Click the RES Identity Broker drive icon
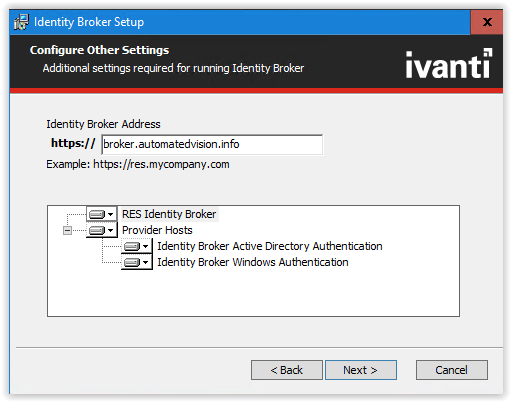This screenshot has width=511, height=402. (x=97, y=214)
